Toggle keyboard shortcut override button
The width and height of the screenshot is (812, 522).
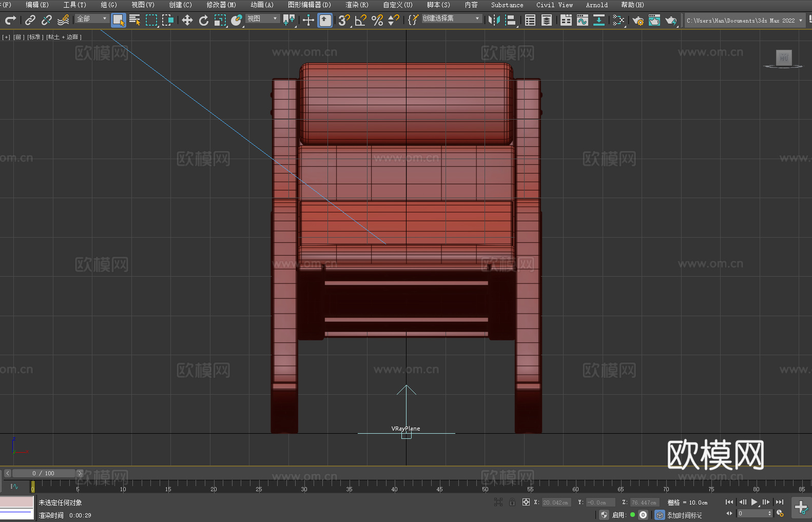[325, 20]
